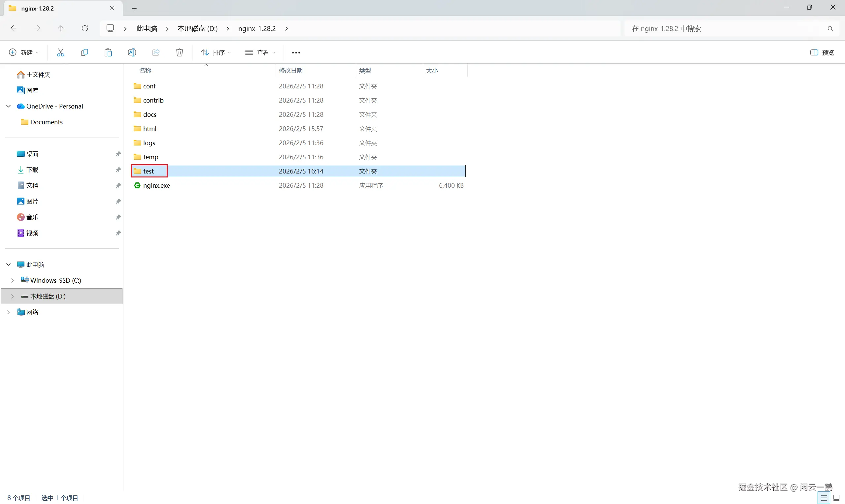Toggle the 预览 preview pane
The width and height of the screenshot is (845, 504).
tap(822, 52)
